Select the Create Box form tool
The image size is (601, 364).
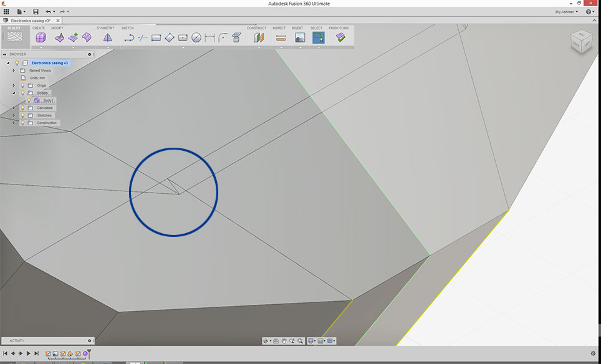(41, 37)
